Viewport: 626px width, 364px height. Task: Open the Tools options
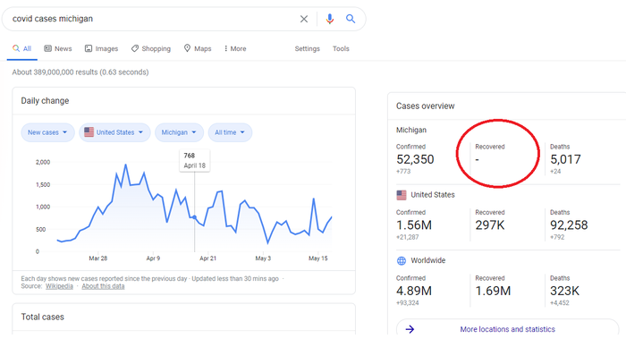pyautogui.click(x=341, y=49)
